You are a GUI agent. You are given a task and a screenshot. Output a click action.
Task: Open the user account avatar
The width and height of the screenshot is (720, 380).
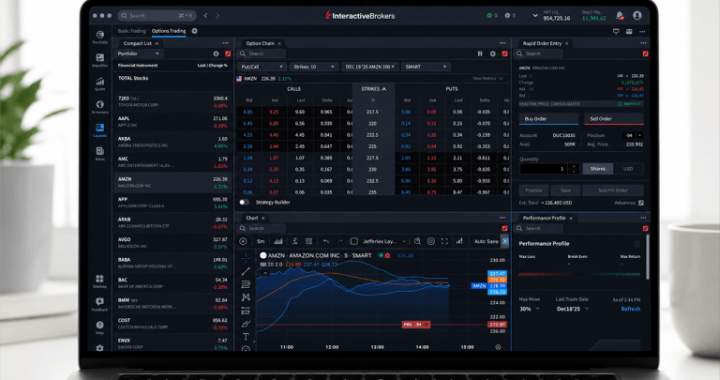click(637, 16)
